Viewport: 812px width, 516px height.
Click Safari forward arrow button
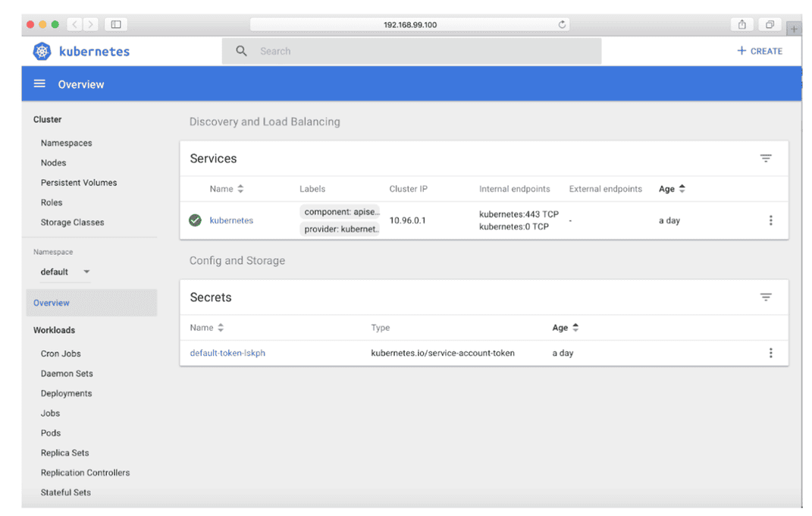(x=91, y=24)
